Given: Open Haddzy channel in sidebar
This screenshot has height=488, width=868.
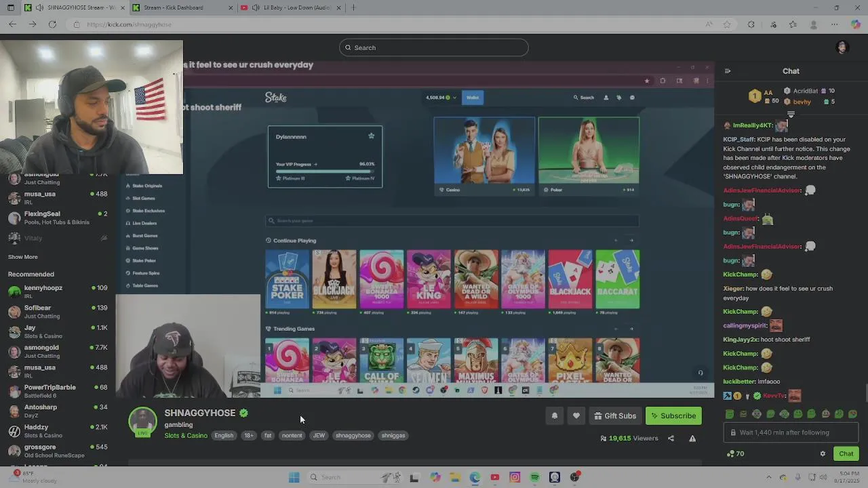Looking at the screenshot, I should [58, 431].
